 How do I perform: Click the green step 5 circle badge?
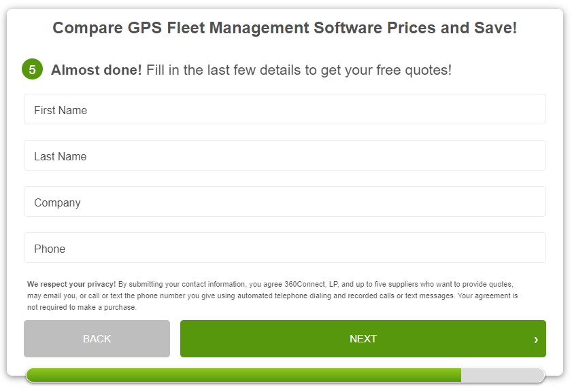(x=32, y=69)
